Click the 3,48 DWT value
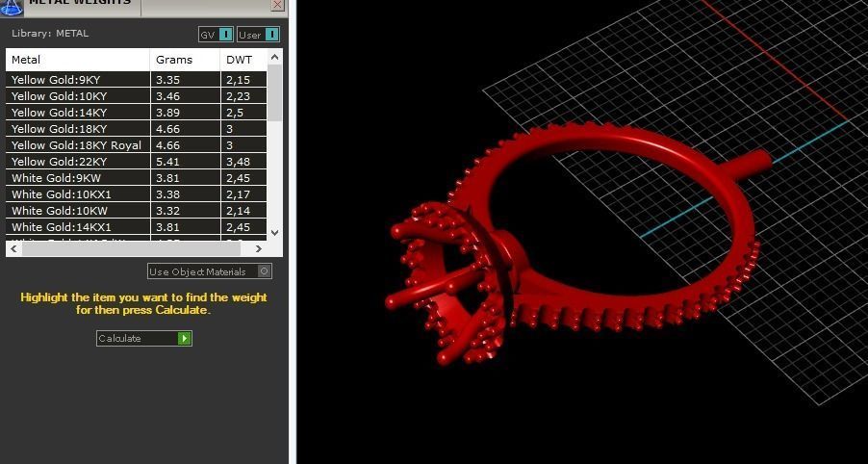 (238, 162)
